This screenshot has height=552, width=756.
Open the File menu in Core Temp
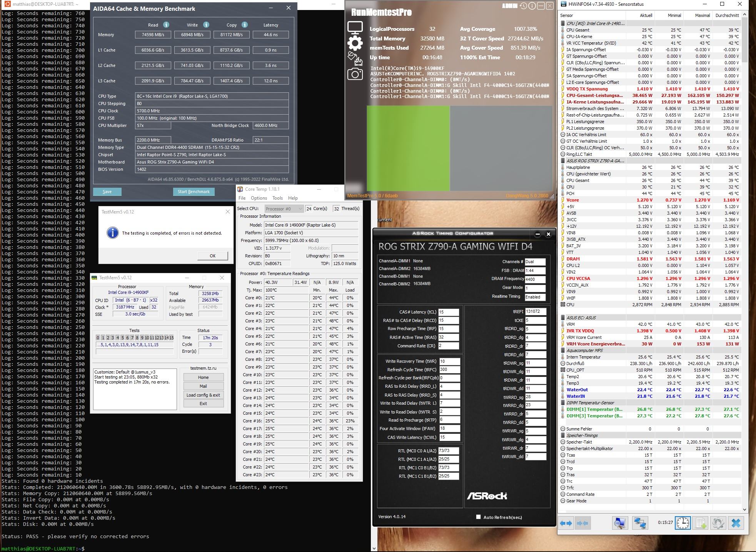pyautogui.click(x=242, y=198)
